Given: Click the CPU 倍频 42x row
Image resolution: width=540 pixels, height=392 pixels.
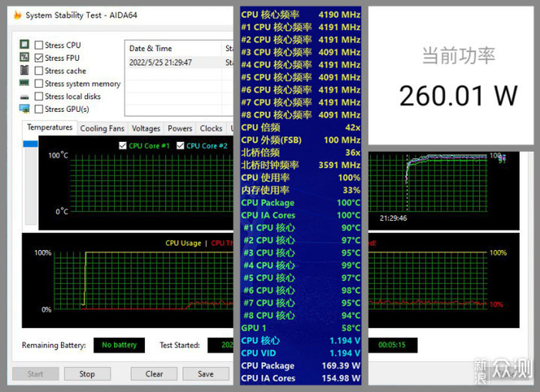Looking at the screenshot, I should (x=301, y=128).
